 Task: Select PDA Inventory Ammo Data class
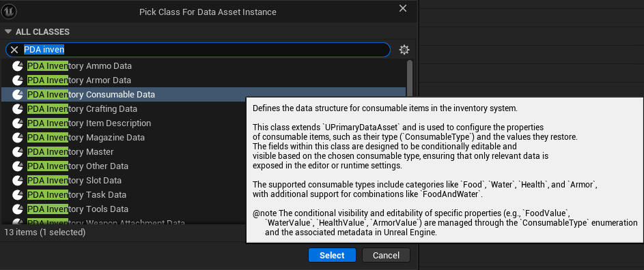(204, 65)
